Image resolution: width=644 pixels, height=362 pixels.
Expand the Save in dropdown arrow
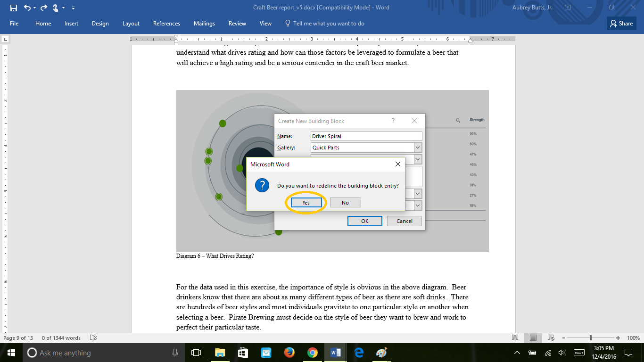[418, 194]
